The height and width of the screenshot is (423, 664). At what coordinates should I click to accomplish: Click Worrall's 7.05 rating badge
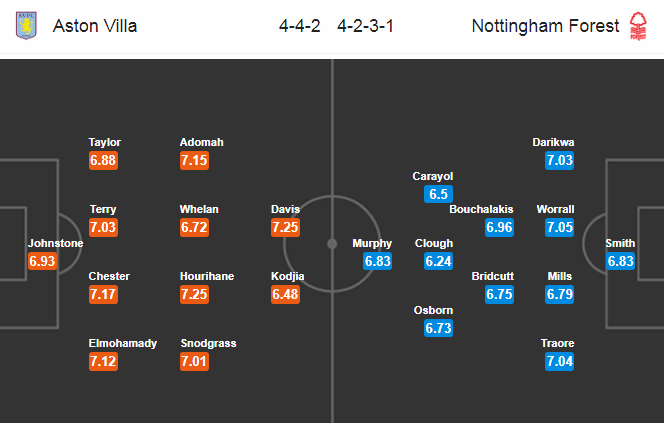pos(560,228)
